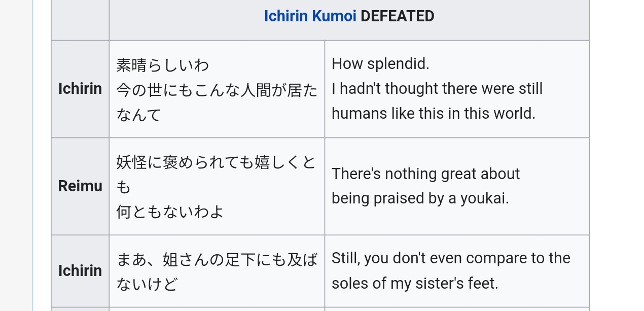Click the line まあ、姐さんの足下にも及ば

tap(217, 260)
